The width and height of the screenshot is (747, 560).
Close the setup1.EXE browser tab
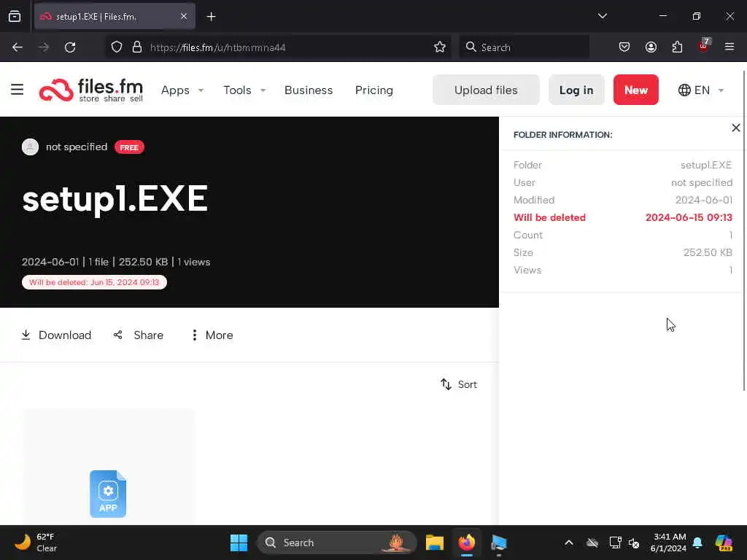pyautogui.click(x=184, y=17)
